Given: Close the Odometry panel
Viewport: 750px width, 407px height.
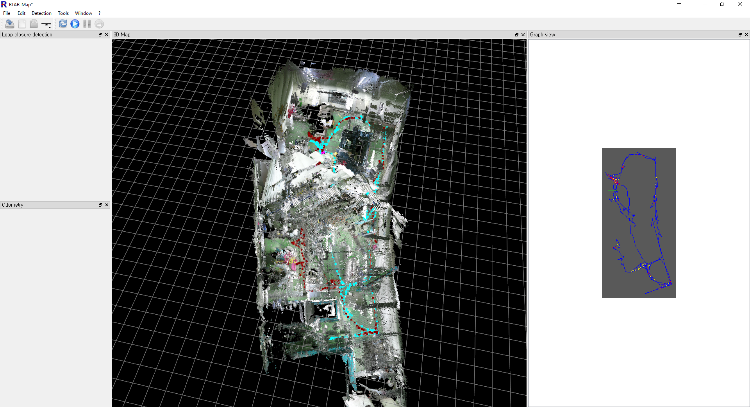Looking at the screenshot, I should (x=106, y=204).
